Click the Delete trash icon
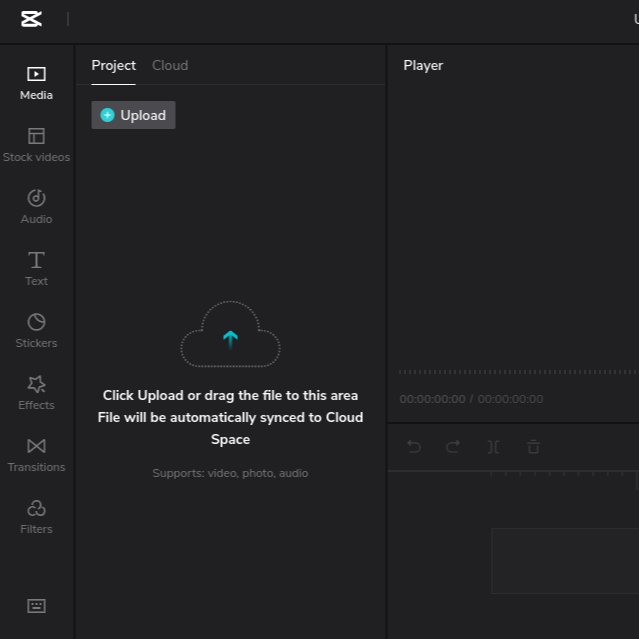Screen dimensions: 639x639 [533, 447]
